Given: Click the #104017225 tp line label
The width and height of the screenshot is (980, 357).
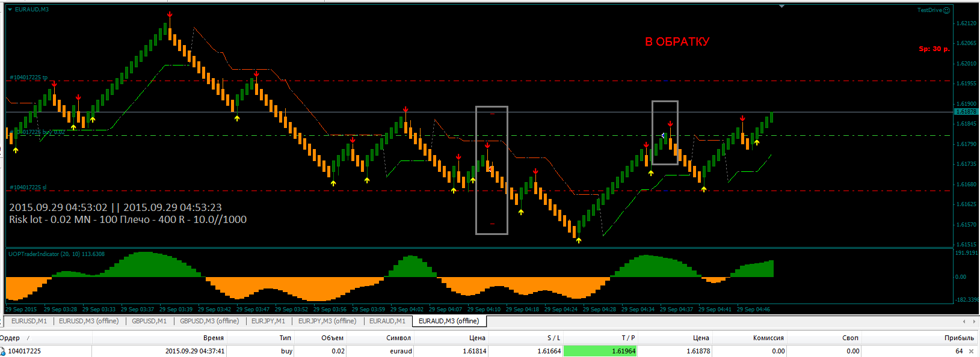Looking at the screenshot, I should [x=28, y=78].
